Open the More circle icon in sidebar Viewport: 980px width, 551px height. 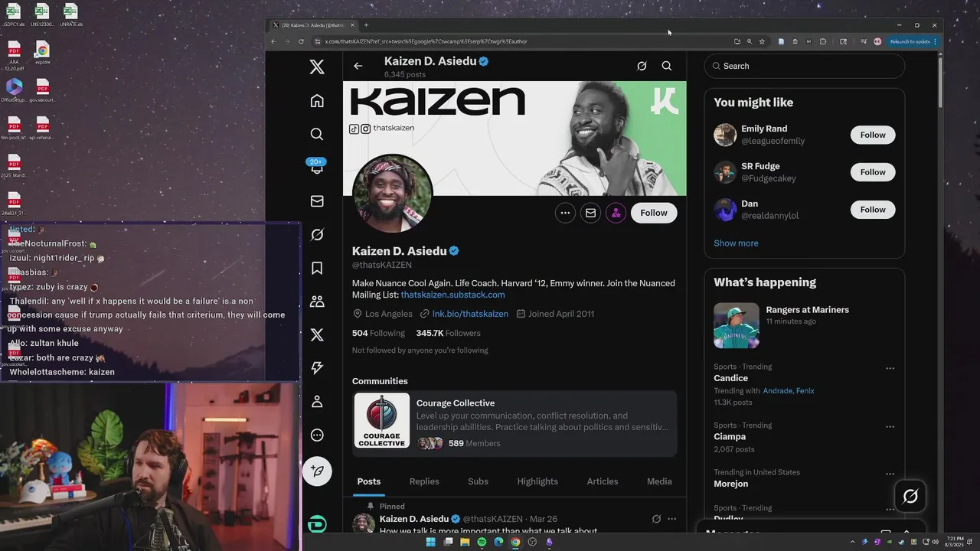tap(317, 435)
